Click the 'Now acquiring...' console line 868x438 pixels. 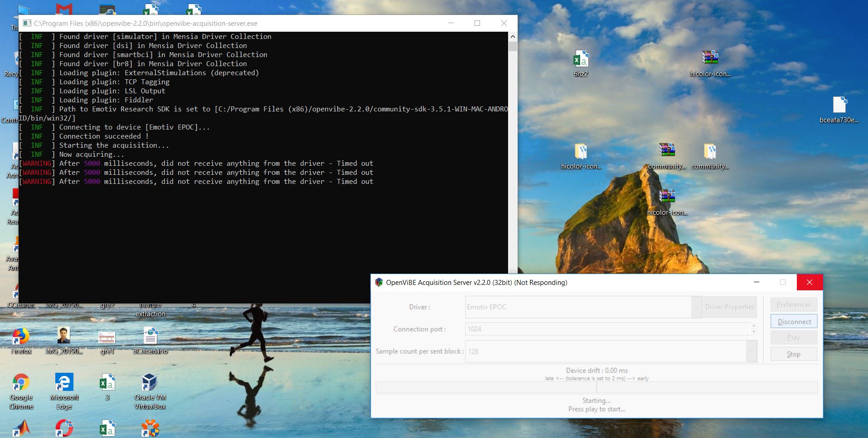click(92, 154)
